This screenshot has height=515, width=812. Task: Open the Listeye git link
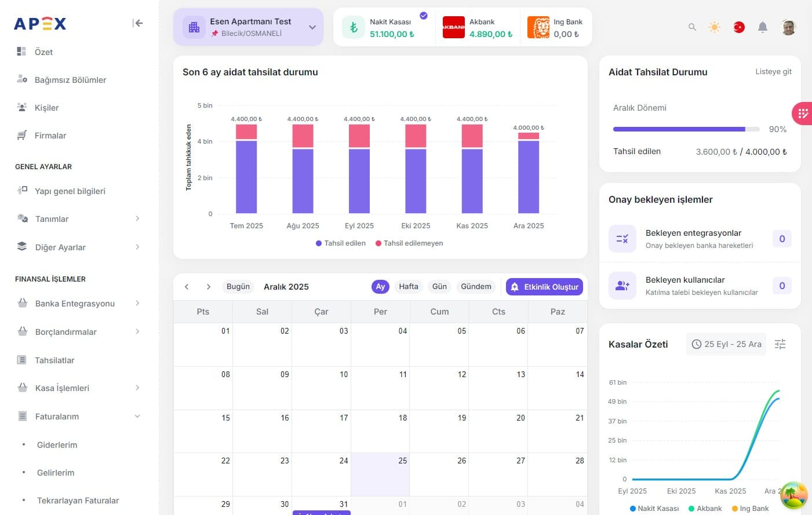[773, 72]
